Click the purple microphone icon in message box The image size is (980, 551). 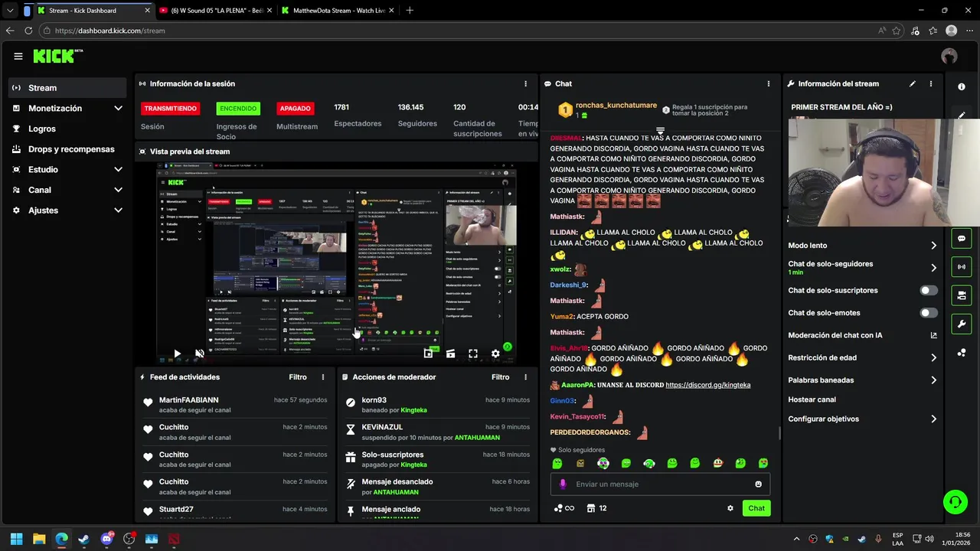tap(563, 484)
